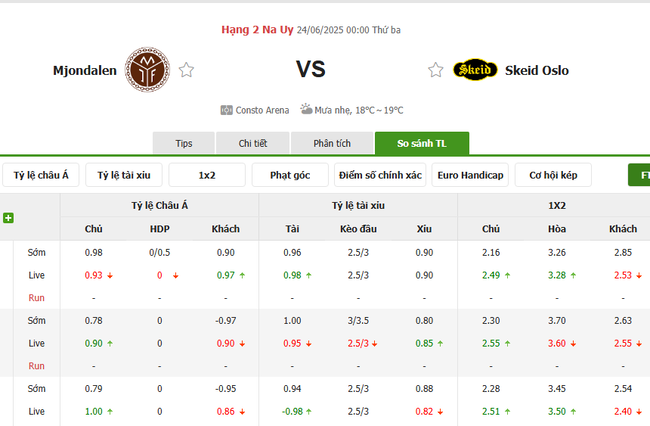Click the Phạt góc button
This screenshot has width=650, height=426.
click(x=289, y=175)
